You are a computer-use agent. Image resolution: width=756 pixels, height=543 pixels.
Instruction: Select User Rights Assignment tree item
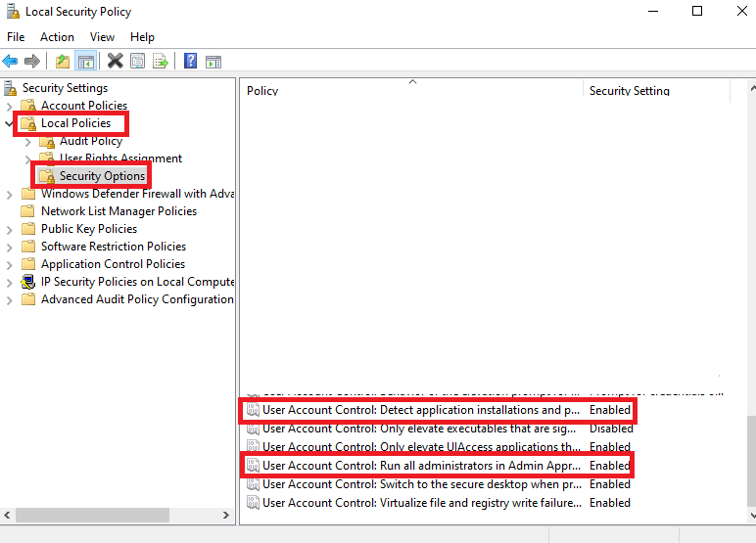[x=120, y=158]
